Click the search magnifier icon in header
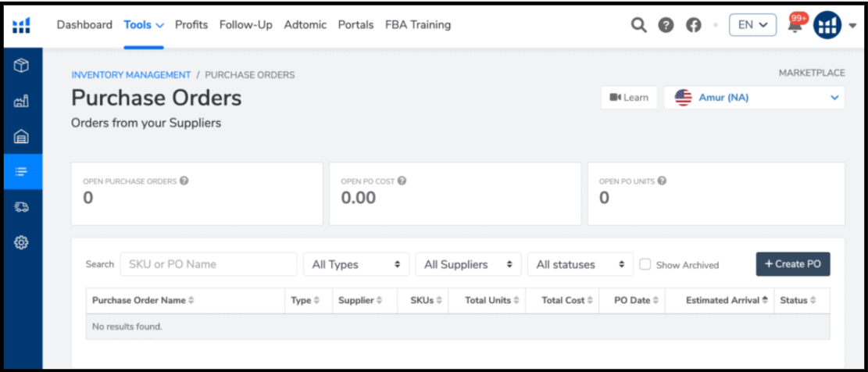 point(639,25)
